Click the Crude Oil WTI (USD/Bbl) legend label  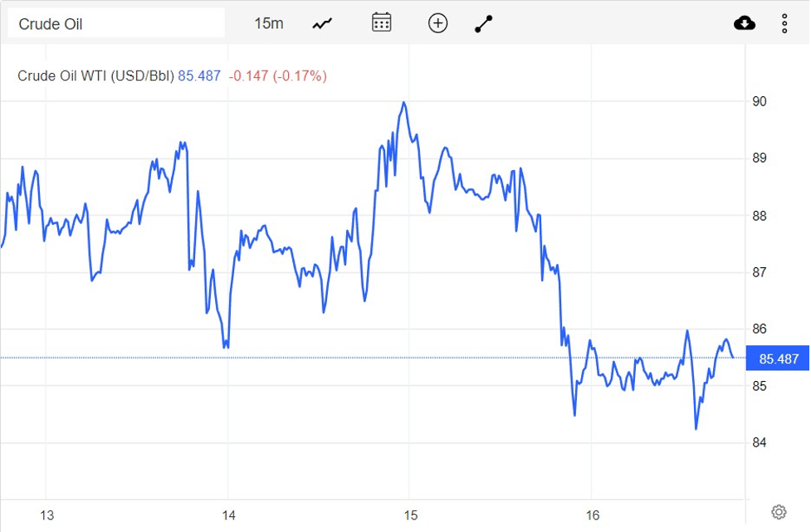tap(95, 76)
